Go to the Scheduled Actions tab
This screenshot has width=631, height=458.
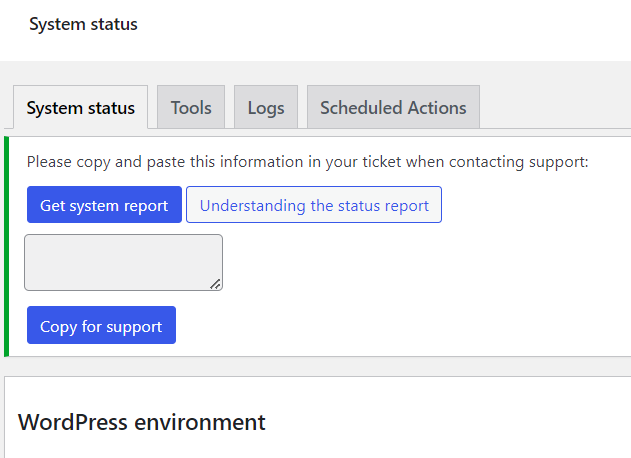coord(393,107)
